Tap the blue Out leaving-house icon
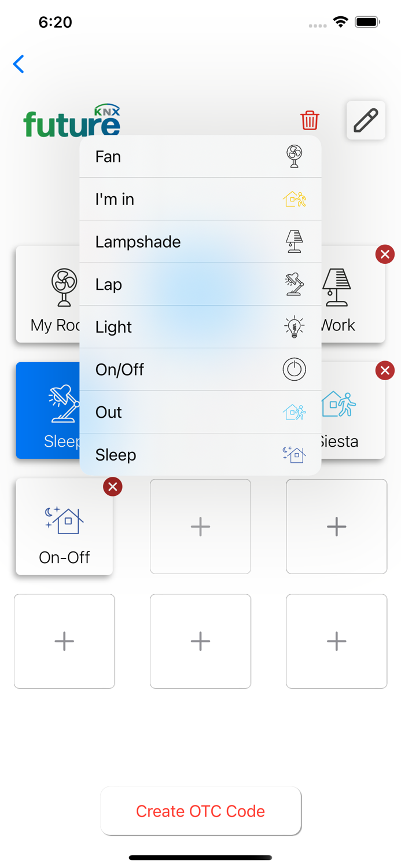Viewport: 401px width, 868px height. click(x=294, y=412)
